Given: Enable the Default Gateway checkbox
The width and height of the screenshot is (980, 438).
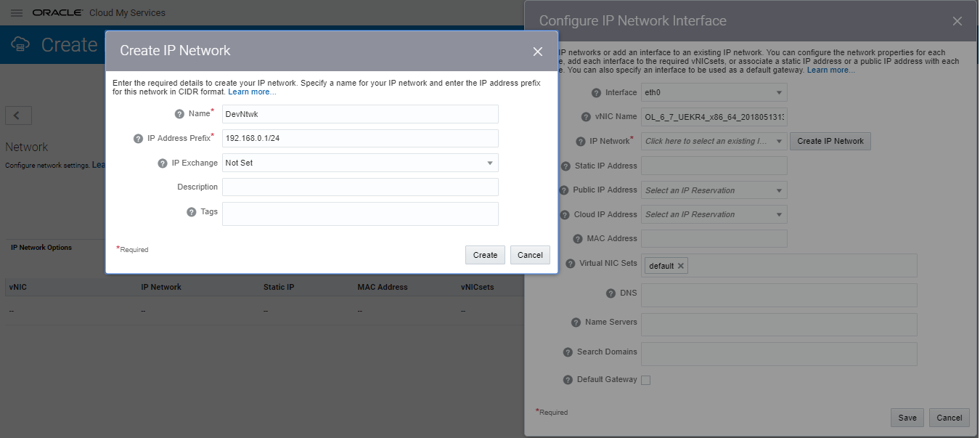Looking at the screenshot, I should [x=645, y=378].
